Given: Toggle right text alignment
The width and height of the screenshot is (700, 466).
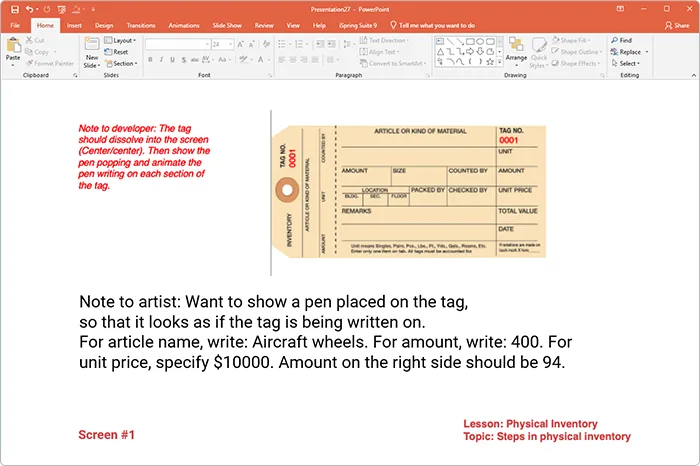Looking at the screenshot, I should (x=304, y=59).
